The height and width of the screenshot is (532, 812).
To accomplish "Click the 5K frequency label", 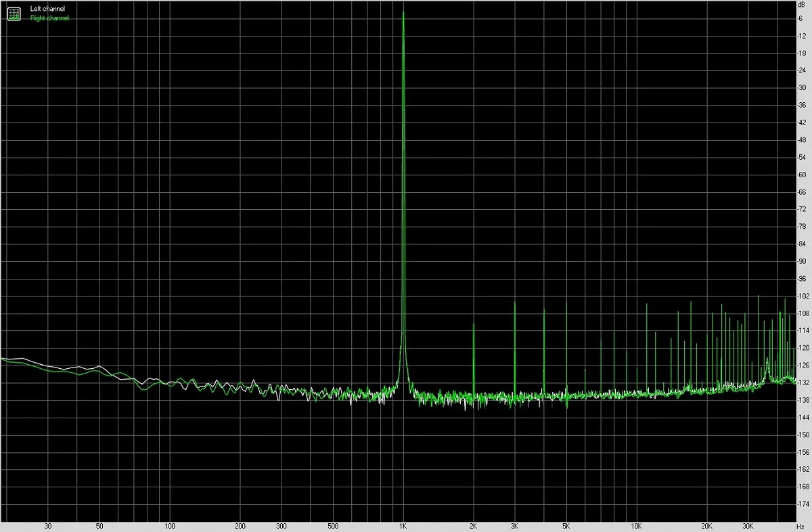I will [566, 525].
